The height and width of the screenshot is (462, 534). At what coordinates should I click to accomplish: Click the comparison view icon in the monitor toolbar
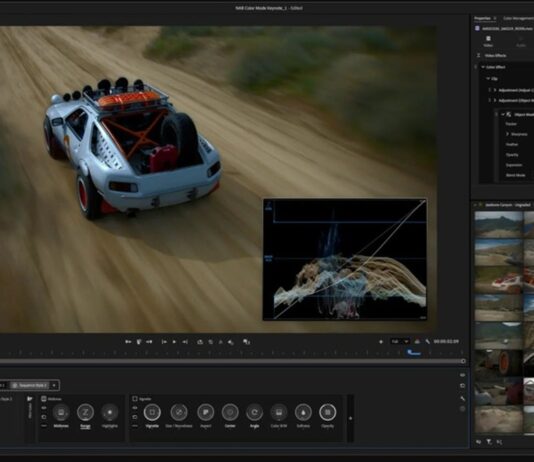coord(247,342)
